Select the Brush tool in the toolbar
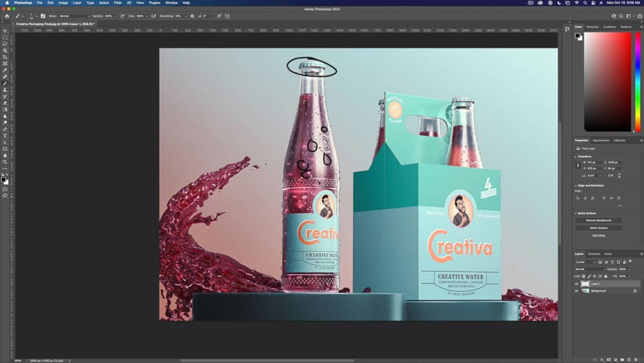This screenshot has width=644, height=363. [x=5, y=83]
